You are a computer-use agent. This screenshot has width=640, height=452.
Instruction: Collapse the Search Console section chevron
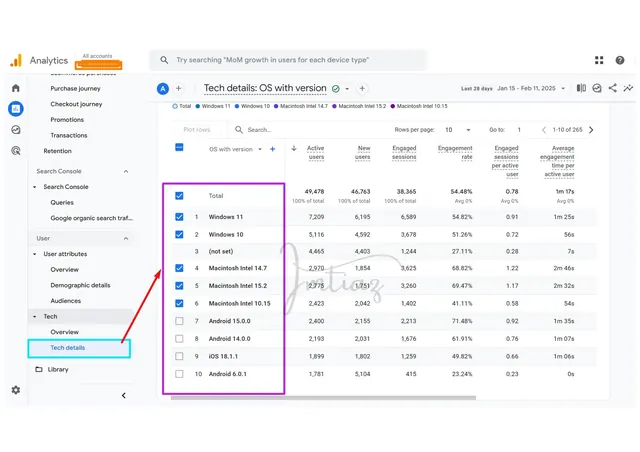(x=126, y=171)
